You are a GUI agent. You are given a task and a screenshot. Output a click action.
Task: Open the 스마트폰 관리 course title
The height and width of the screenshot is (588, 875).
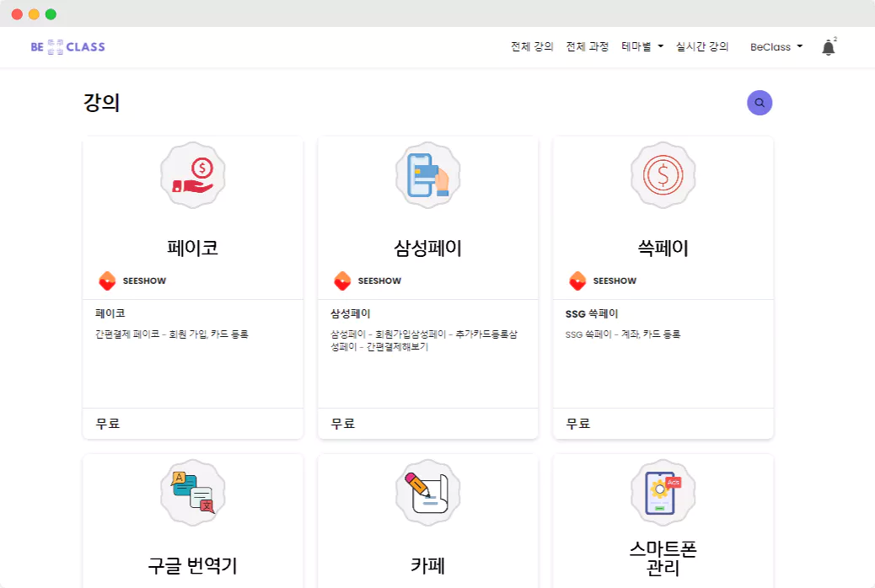tap(663, 559)
